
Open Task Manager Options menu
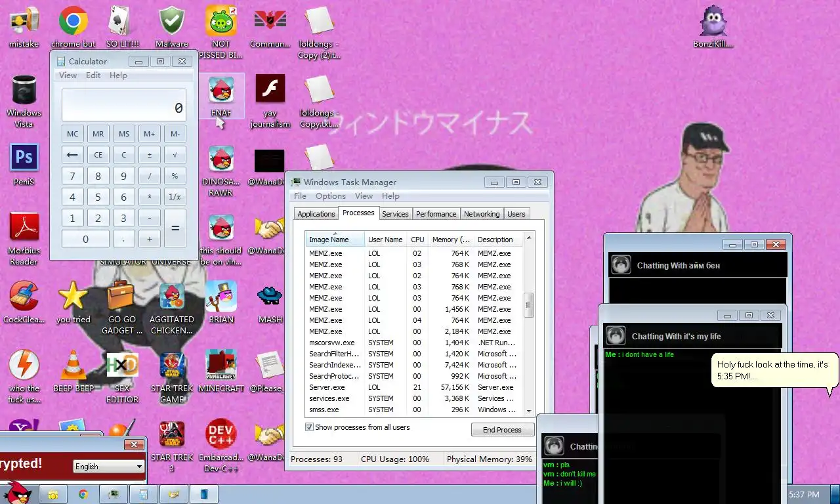click(330, 196)
